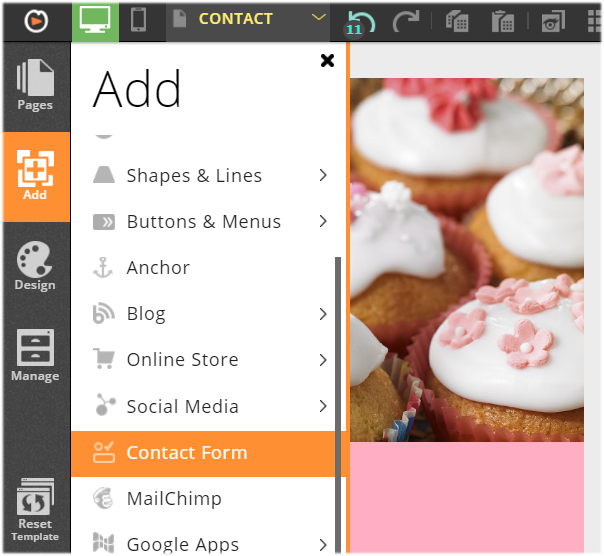
Task: Close the Add panel
Action: (x=327, y=60)
